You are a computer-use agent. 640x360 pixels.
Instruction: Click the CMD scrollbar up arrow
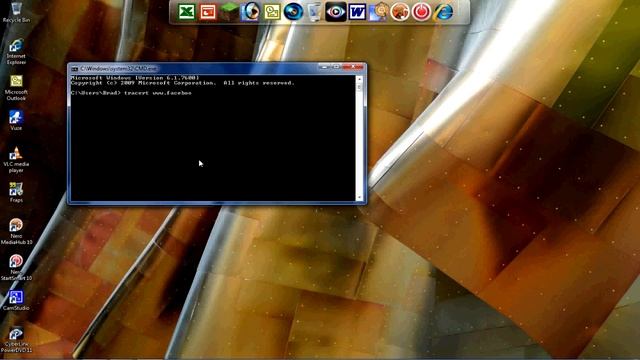(x=360, y=79)
